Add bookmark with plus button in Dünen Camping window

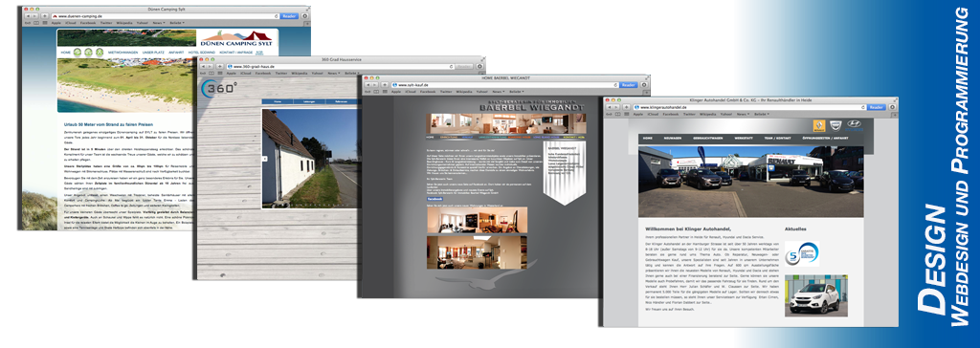[44, 16]
